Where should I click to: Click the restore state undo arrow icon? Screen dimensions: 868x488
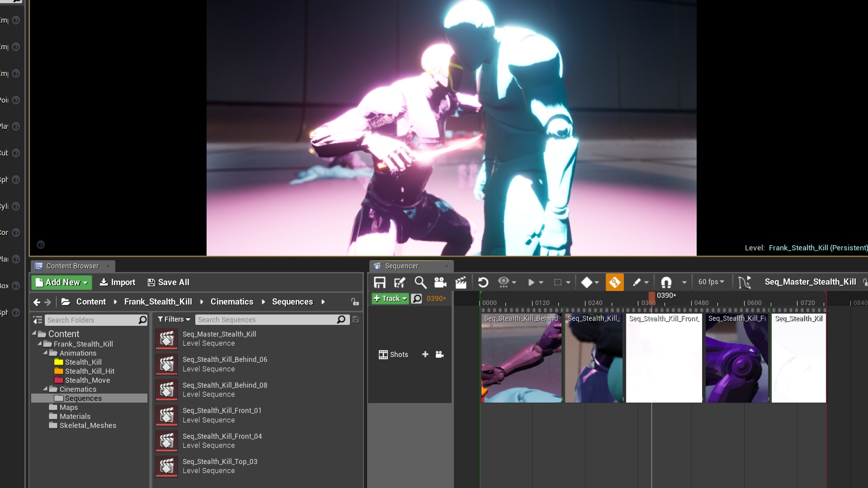483,282
